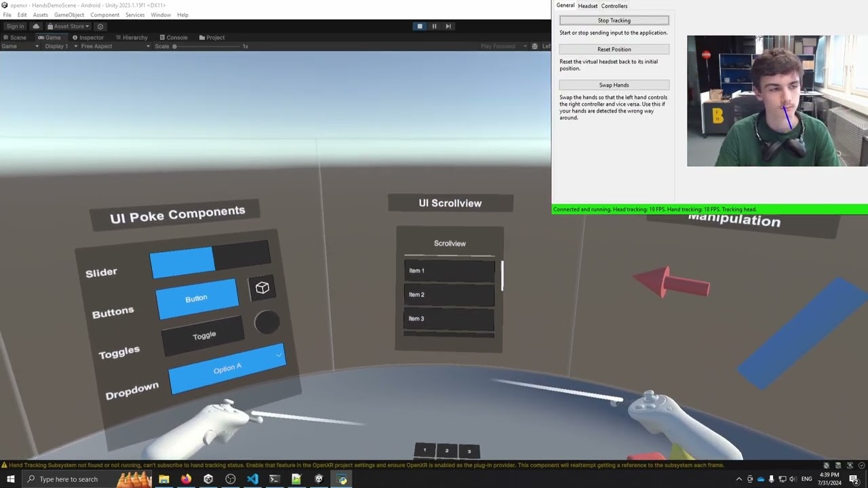Screen dimensions: 868x488
Task: Open File Explorer from the taskbar
Action: tap(163, 479)
